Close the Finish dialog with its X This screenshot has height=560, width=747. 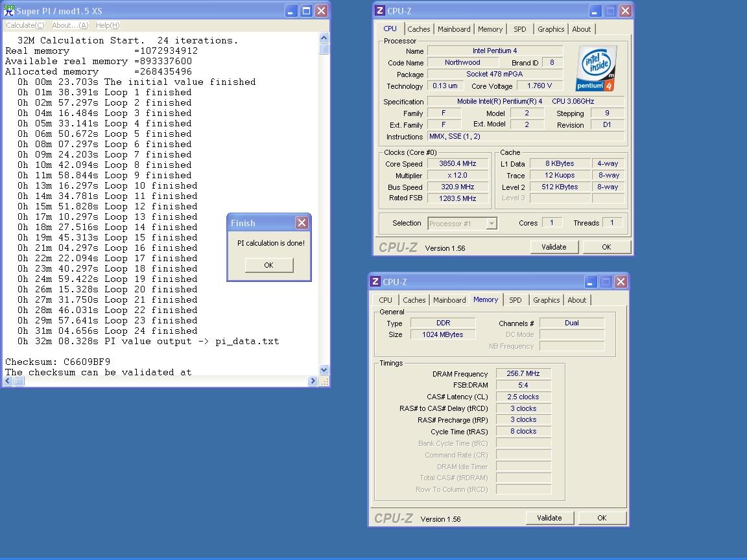(x=302, y=223)
